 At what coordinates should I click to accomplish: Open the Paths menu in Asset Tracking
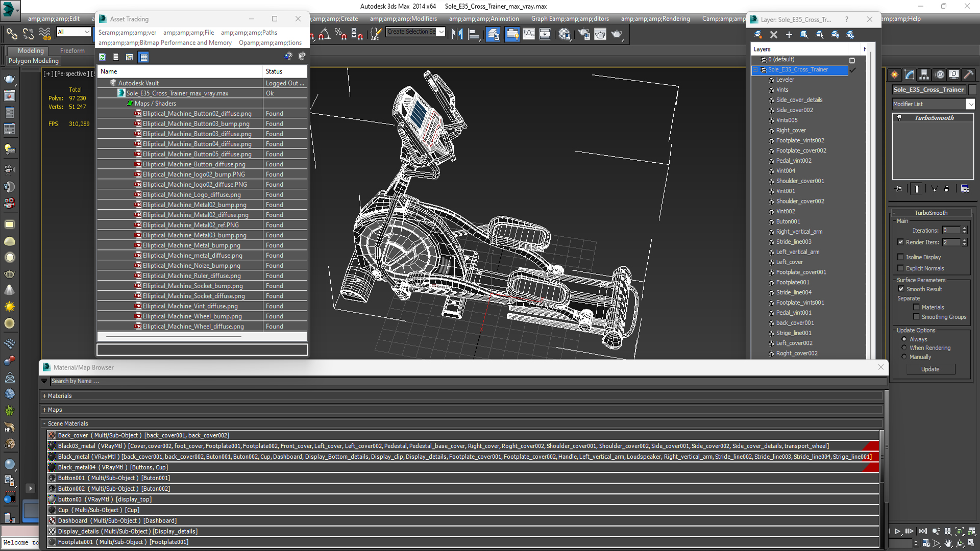249,32
